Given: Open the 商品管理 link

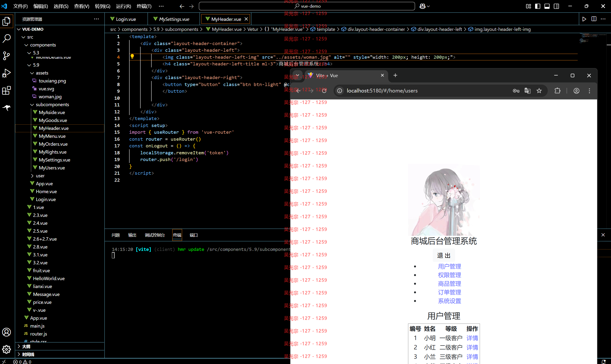Looking at the screenshot, I should pos(450,284).
